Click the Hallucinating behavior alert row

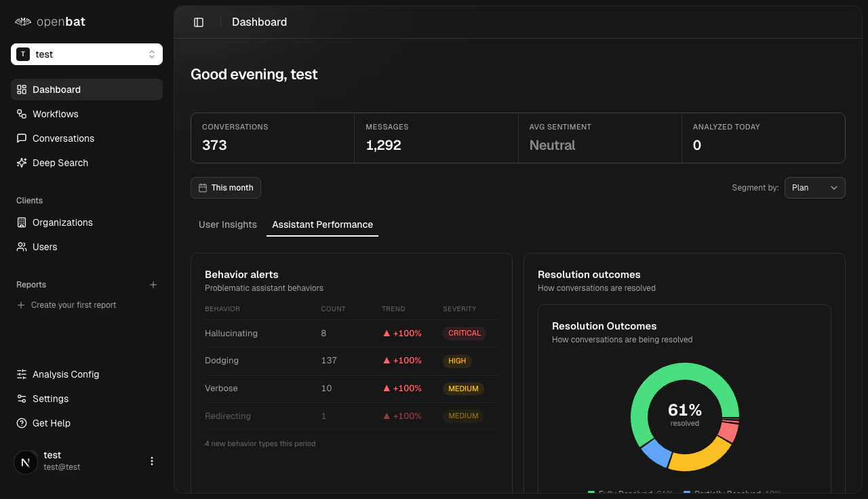point(351,333)
